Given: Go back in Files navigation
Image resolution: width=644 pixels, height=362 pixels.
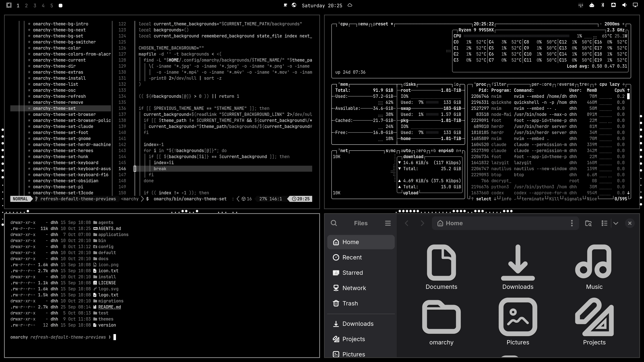Looking at the screenshot, I should [x=407, y=223].
